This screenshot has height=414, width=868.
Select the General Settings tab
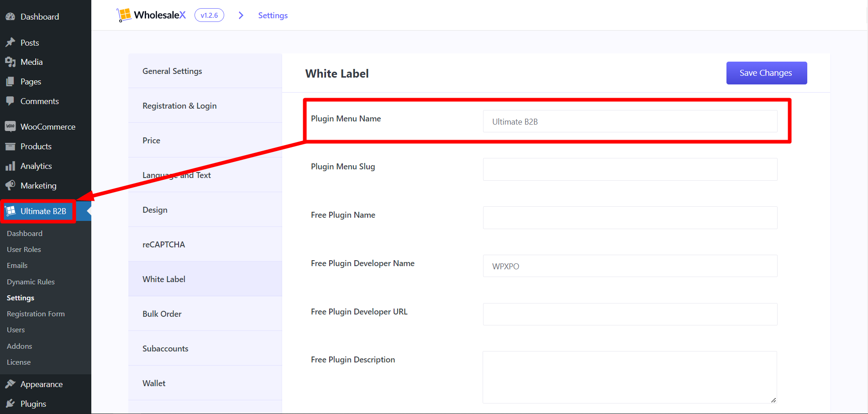pyautogui.click(x=205, y=71)
